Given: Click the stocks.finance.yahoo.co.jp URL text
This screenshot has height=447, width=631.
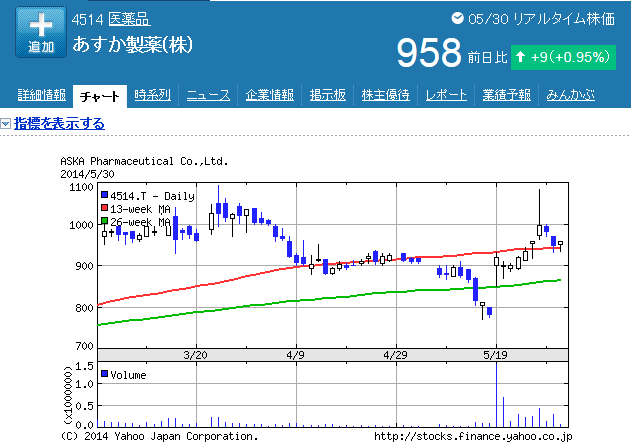Looking at the screenshot, I should [473, 437].
